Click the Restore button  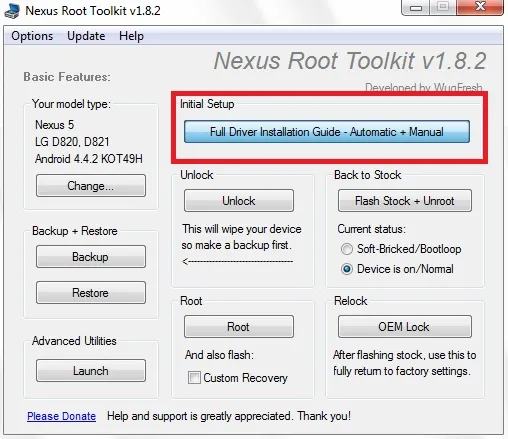pyautogui.click(x=91, y=293)
